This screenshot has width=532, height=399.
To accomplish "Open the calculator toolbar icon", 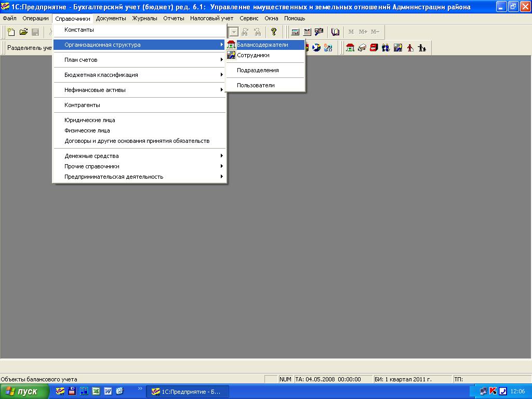I will (296, 32).
